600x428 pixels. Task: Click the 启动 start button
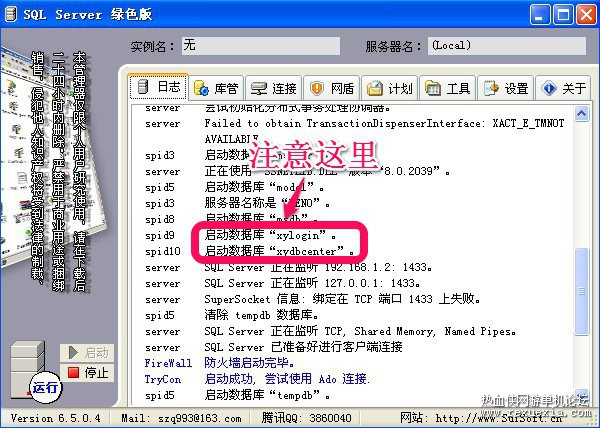point(87,353)
